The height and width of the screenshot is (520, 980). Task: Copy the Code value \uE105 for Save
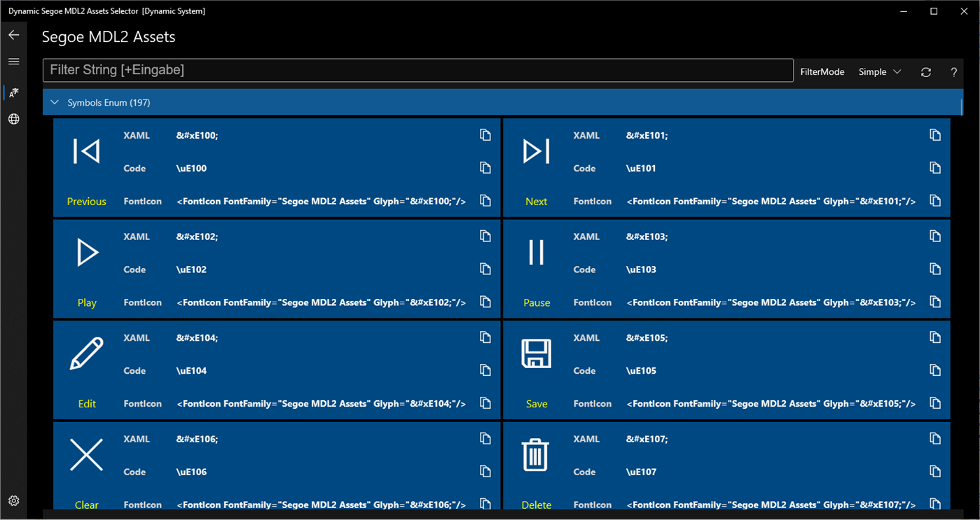pos(934,370)
